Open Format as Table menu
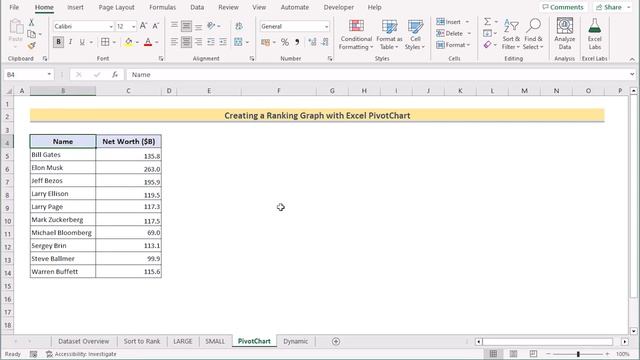This screenshot has width=640, height=360. (389, 34)
